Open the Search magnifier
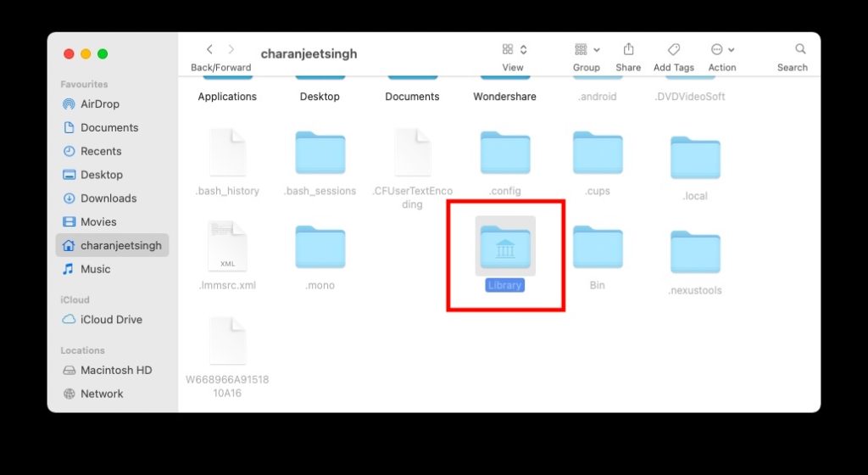Image resolution: width=868 pixels, height=475 pixels. coord(800,49)
